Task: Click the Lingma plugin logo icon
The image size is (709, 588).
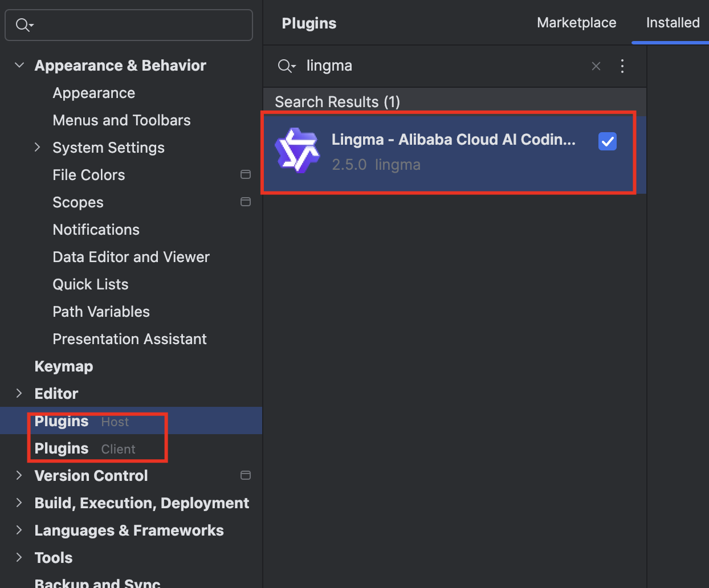Action: pyautogui.click(x=297, y=150)
